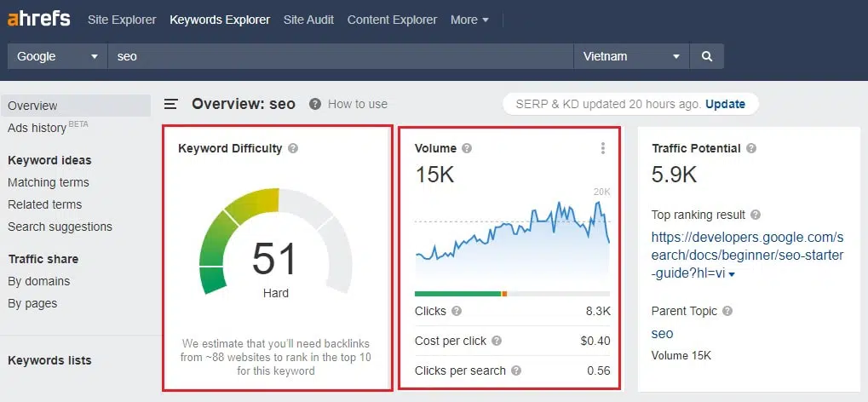
Task: Open Traffic share By domains
Action: [x=38, y=281]
